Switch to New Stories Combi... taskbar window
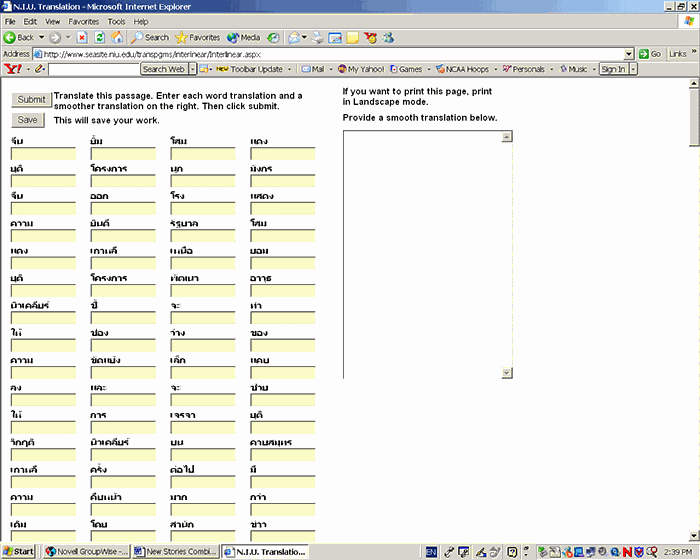This screenshot has width=700, height=560. (175, 552)
